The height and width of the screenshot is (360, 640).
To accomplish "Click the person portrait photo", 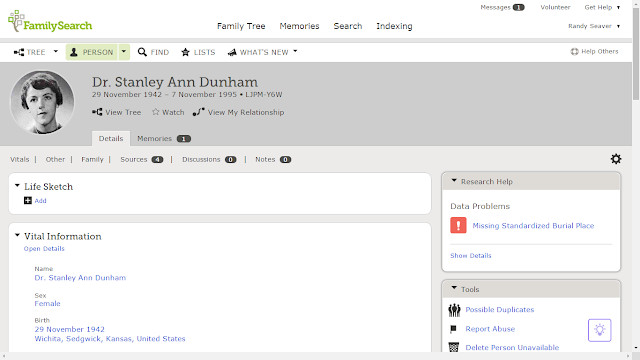I will click(x=42, y=102).
